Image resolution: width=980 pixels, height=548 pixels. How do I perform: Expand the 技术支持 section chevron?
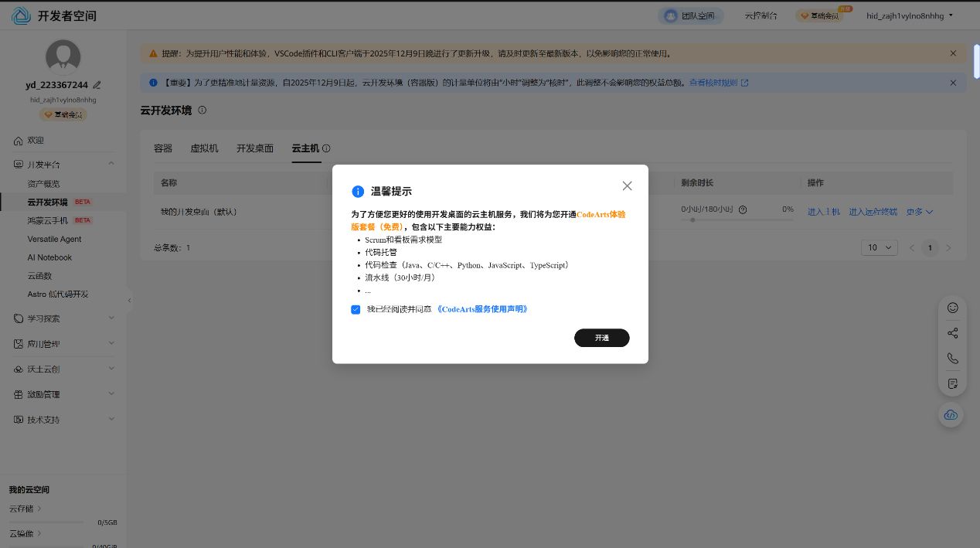[111, 419]
